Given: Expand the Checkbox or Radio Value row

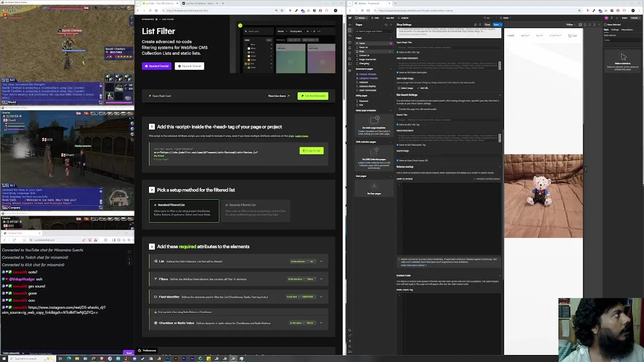Looking at the screenshot, I should point(321,323).
